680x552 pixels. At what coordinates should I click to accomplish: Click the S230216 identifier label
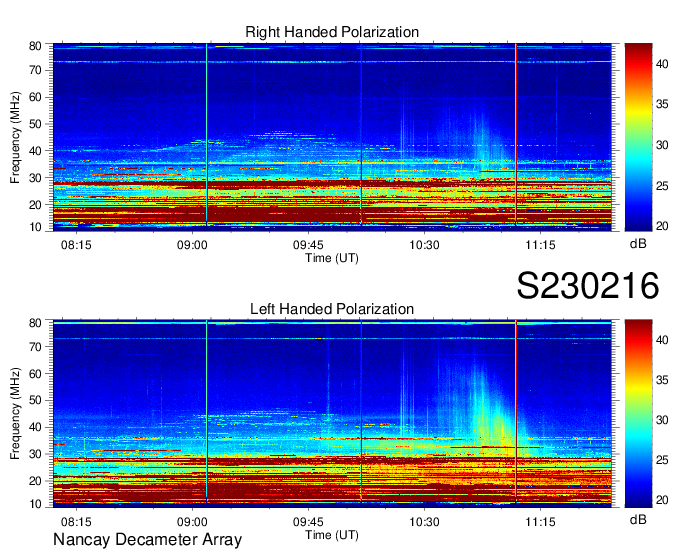(588, 285)
